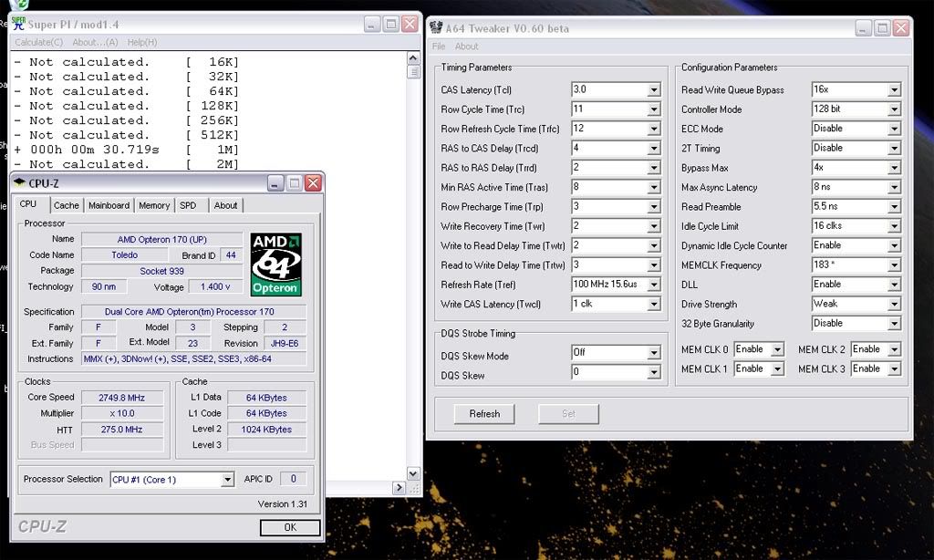
Task: Click the CPU-Z title bar icon
Action: pos(20,183)
